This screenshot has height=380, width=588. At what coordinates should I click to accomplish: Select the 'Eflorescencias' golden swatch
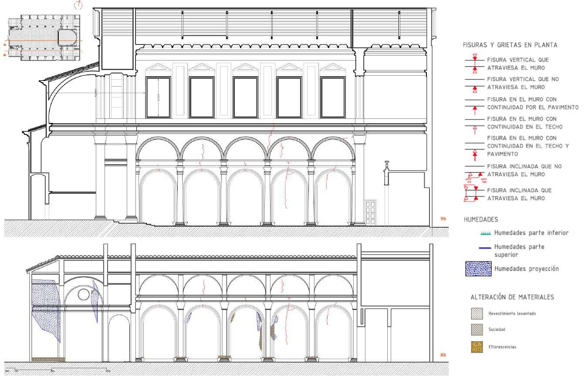(477, 347)
